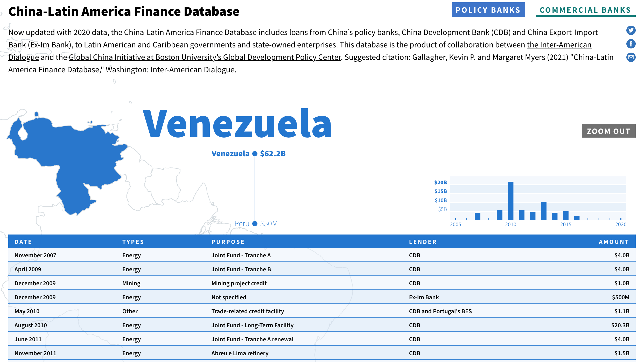Click the Ex-Im Bank lender cell
This screenshot has width=644, height=362.
coord(424,297)
